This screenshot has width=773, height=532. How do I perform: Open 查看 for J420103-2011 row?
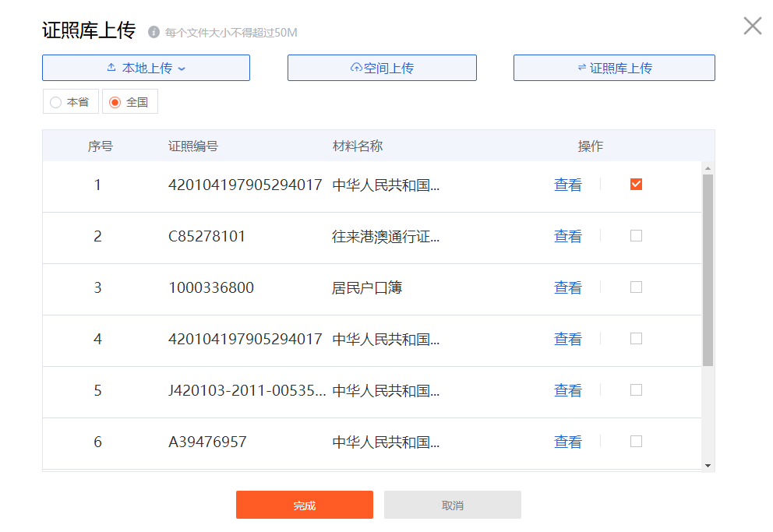point(568,390)
